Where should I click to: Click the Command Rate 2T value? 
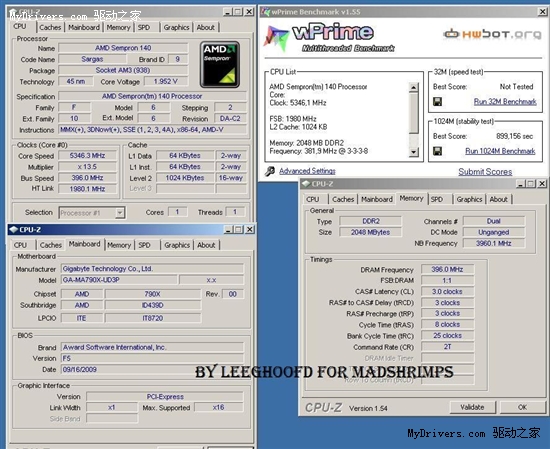click(x=447, y=347)
